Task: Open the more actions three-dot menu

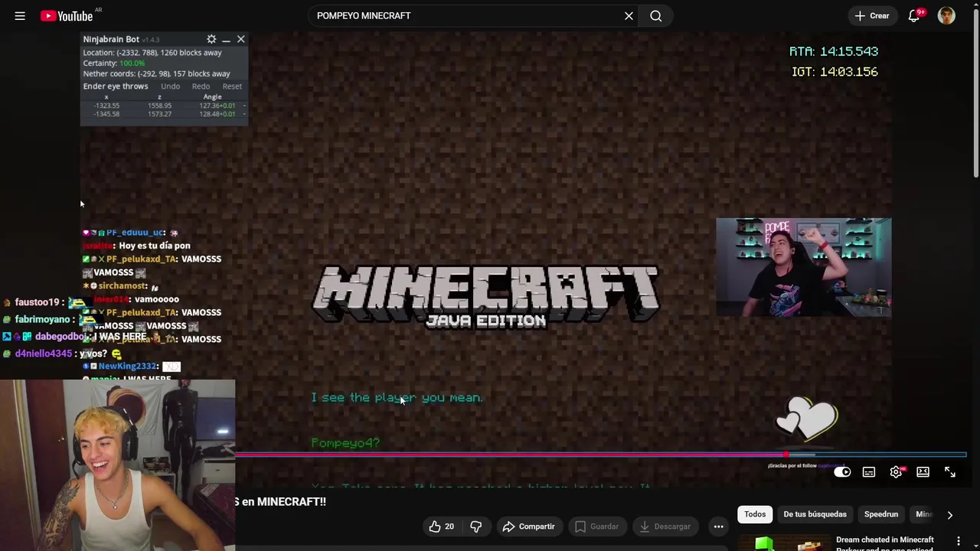Action: pyautogui.click(x=718, y=527)
